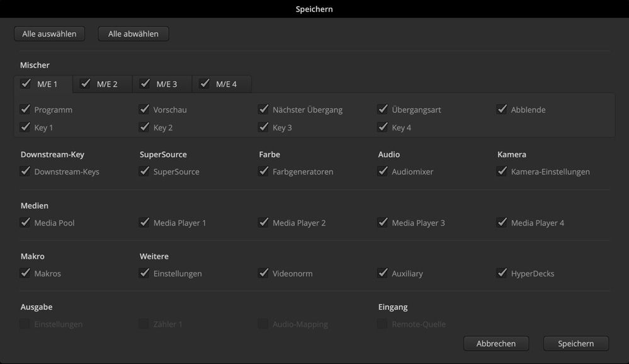Uncheck the Programm checkbox
The image size is (629, 364).
pyautogui.click(x=25, y=109)
